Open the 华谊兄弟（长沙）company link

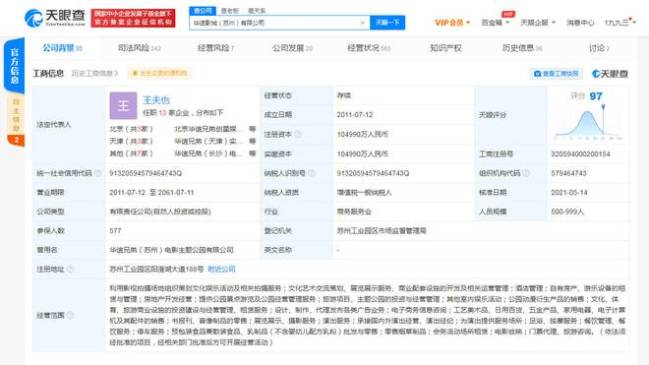[x=208, y=154]
